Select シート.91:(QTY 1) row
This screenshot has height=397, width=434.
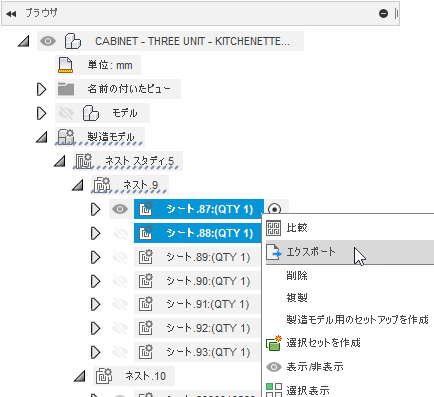(x=197, y=304)
